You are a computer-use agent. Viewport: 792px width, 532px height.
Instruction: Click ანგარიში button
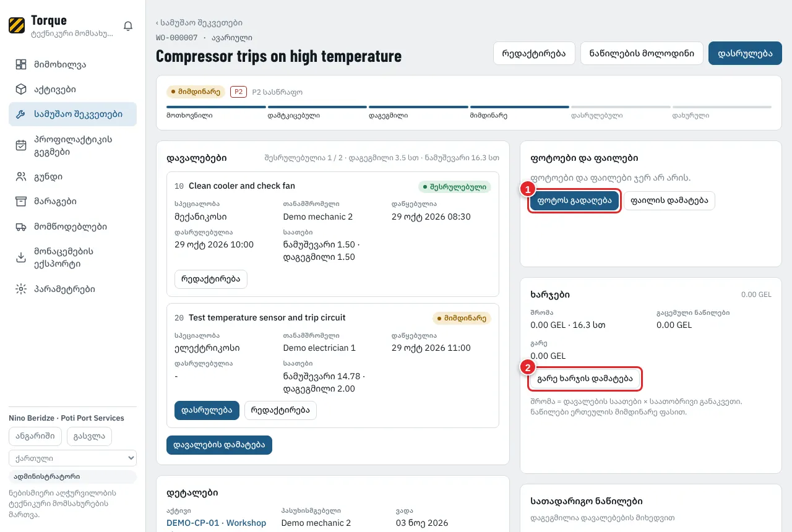pyautogui.click(x=35, y=435)
